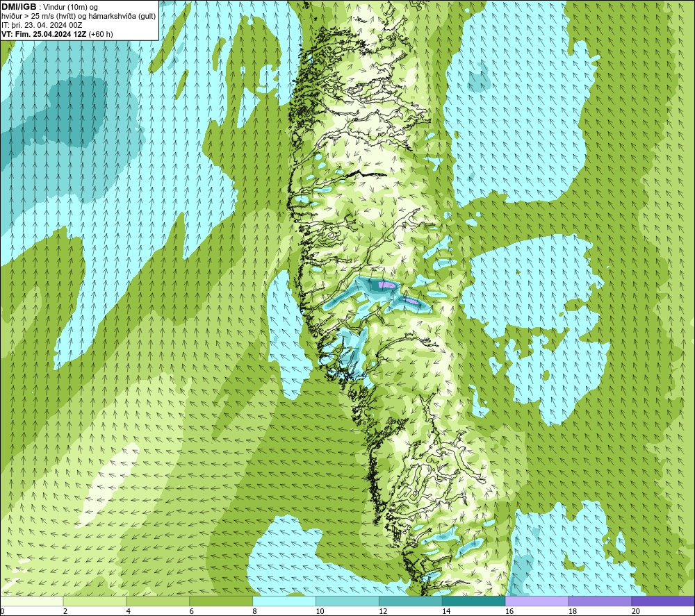Click the legend tick label '8'
This screenshot has height=616, width=695.
pos(254,611)
